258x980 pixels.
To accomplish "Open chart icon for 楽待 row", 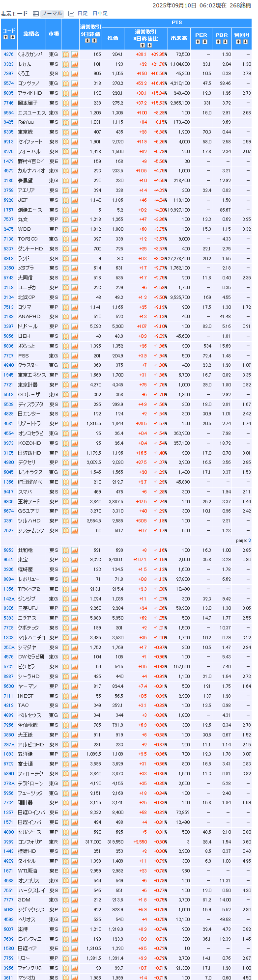I will pos(75,929).
